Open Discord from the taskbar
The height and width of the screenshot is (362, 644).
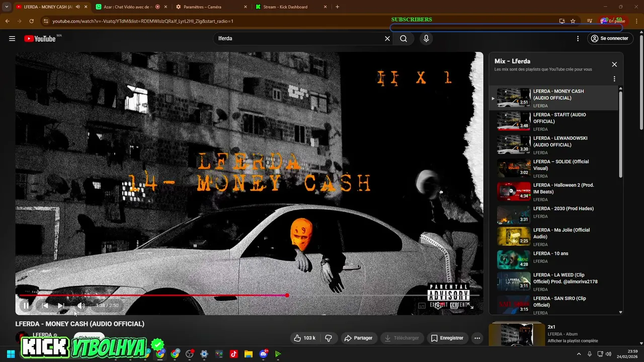pos(263,354)
